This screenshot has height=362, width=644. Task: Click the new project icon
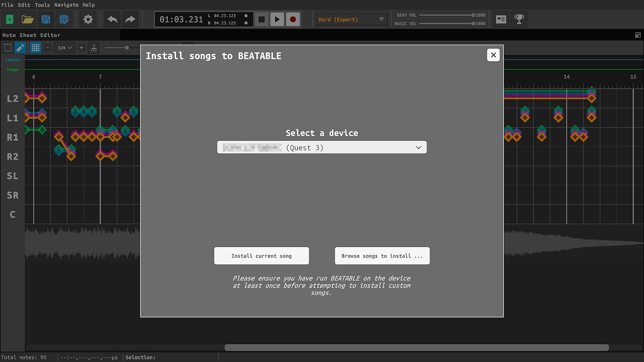click(x=10, y=19)
